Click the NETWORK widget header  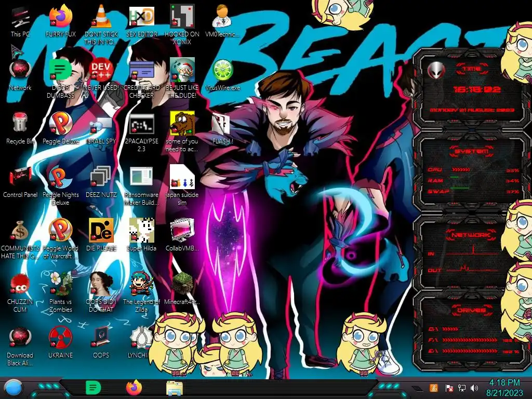472,234
